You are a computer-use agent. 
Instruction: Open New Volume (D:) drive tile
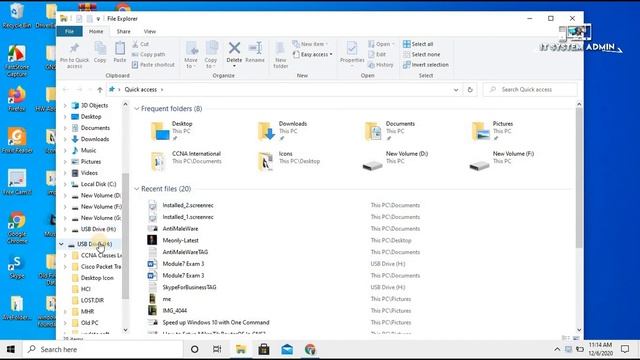coord(395,161)
